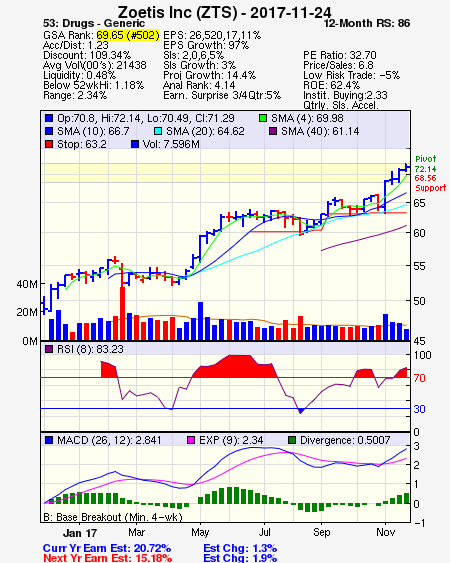Click the blue Vol legend swatch
This screenshot has width=450, height=563.
tap(135, 144)
